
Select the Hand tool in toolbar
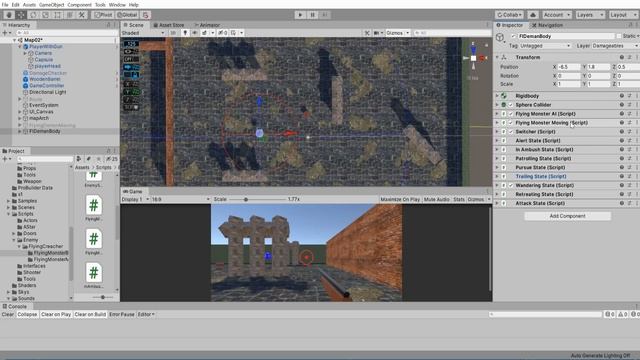click(x=9, y=15)
